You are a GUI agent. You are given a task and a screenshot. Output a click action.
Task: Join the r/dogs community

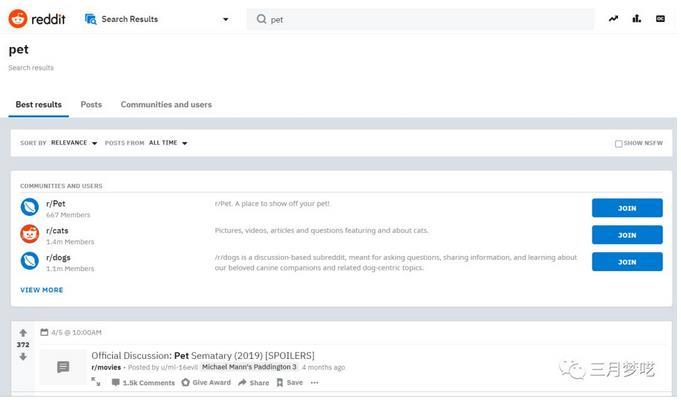(x=627, y=262)
